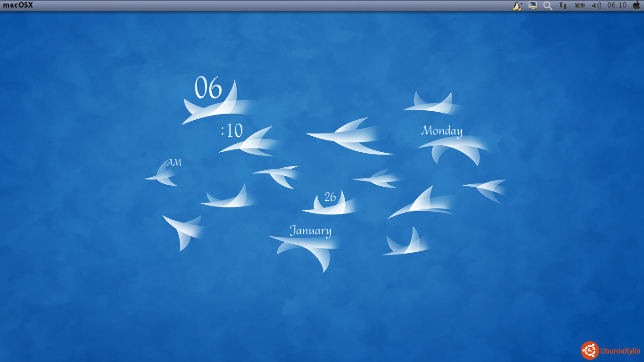
Task: Click the Apple logo in panel corner
Action: click(x=636, y=5)
